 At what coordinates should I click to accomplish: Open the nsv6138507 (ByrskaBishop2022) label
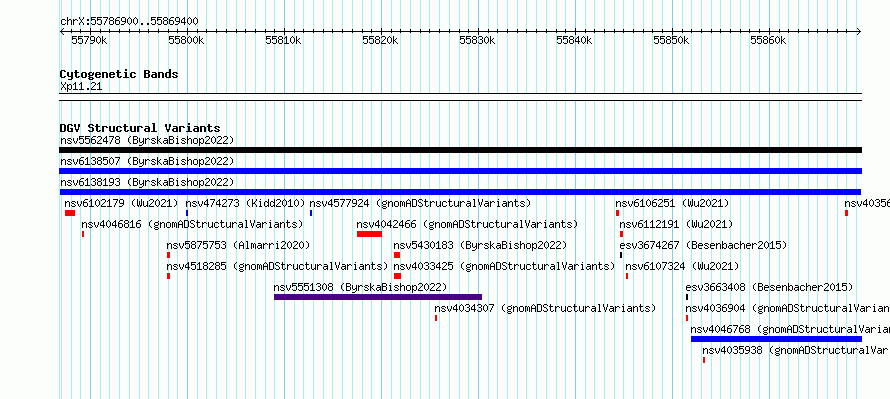point(147,161)
